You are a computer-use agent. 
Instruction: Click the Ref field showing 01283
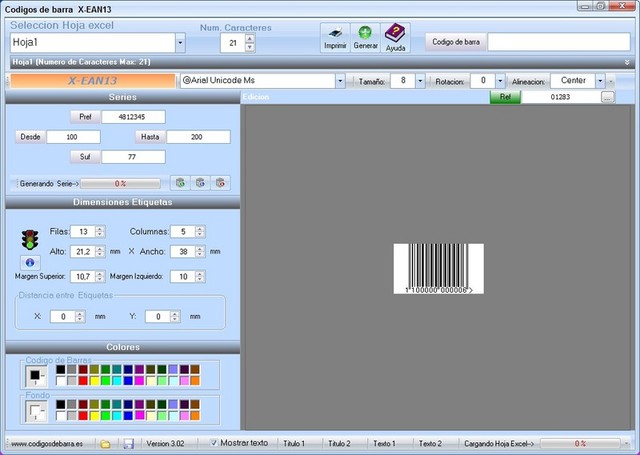point(560,97)
